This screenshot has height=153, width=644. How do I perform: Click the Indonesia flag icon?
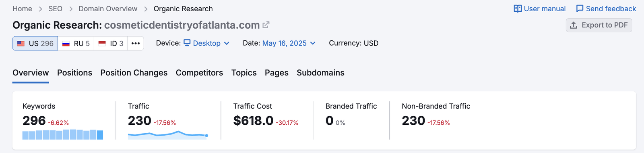[x=102, y=43]
